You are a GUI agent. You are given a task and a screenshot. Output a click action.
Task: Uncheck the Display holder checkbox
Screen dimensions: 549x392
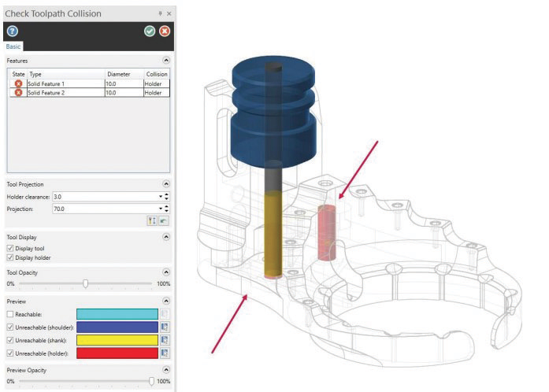(x=10, y=257)
